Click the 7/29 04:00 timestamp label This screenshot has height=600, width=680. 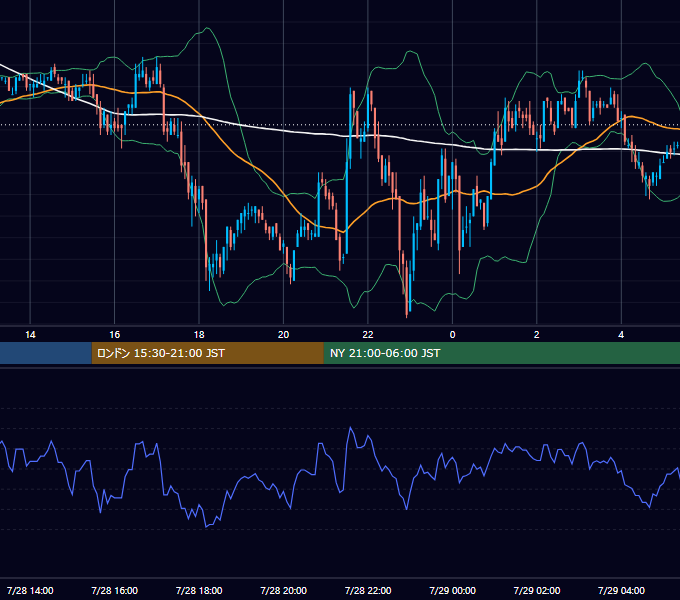coord(621,590)
